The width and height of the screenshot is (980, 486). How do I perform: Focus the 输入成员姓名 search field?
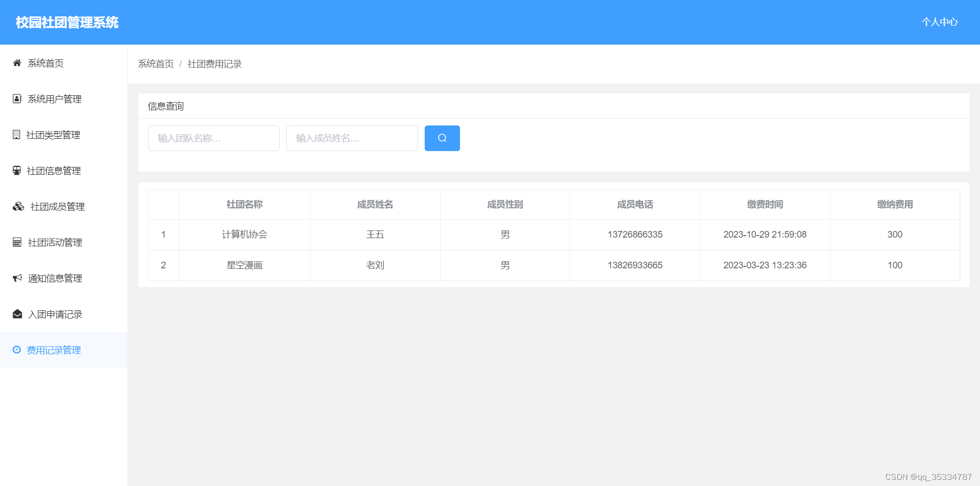click(352, 138)
